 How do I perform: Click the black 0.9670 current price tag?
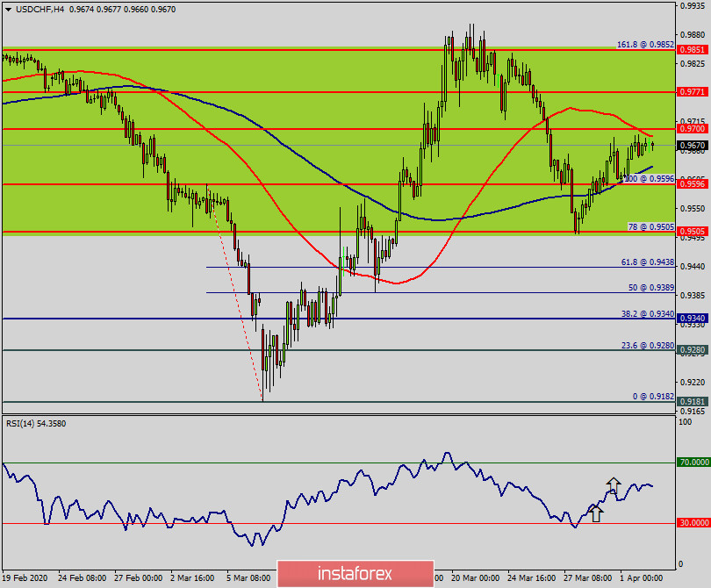click(x=693, y=145)
